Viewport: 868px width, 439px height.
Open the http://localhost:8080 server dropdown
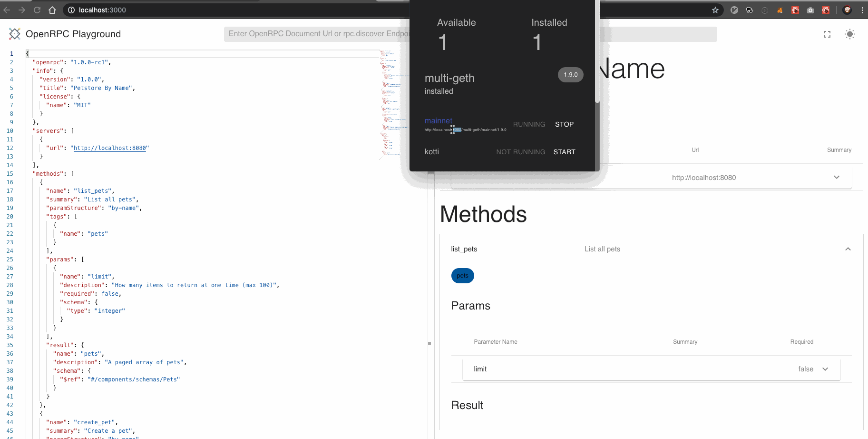pos(837,177)
